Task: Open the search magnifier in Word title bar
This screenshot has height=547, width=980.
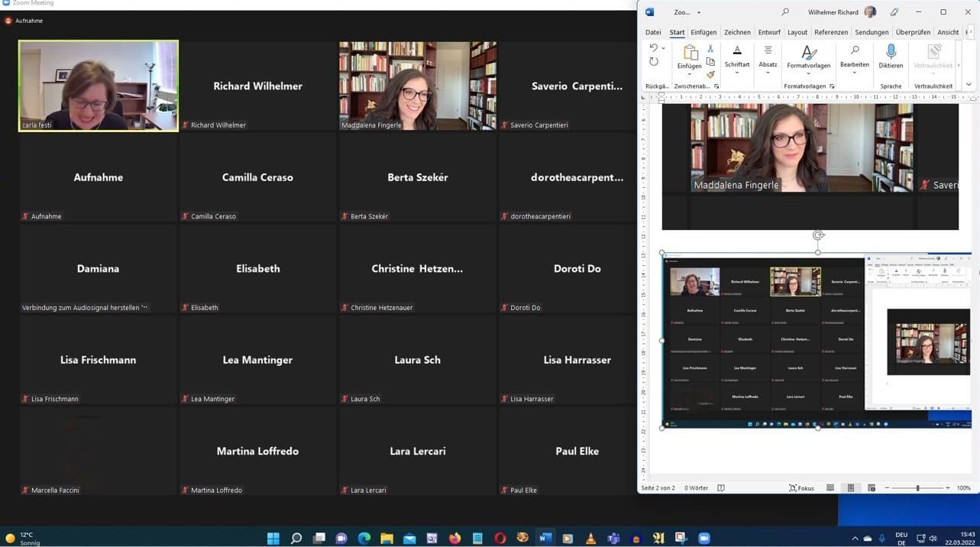Action: pyautogui.click(x=785, y=12)
